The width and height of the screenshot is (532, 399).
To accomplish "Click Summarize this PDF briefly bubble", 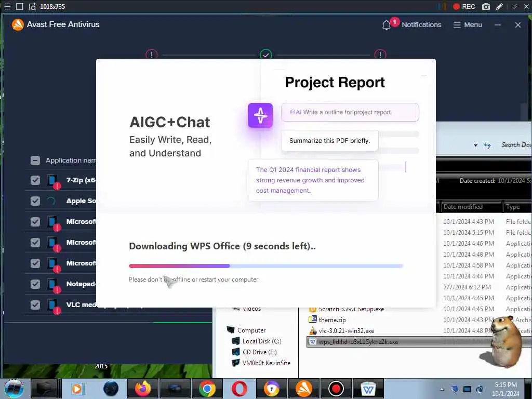I will point(329,140).
